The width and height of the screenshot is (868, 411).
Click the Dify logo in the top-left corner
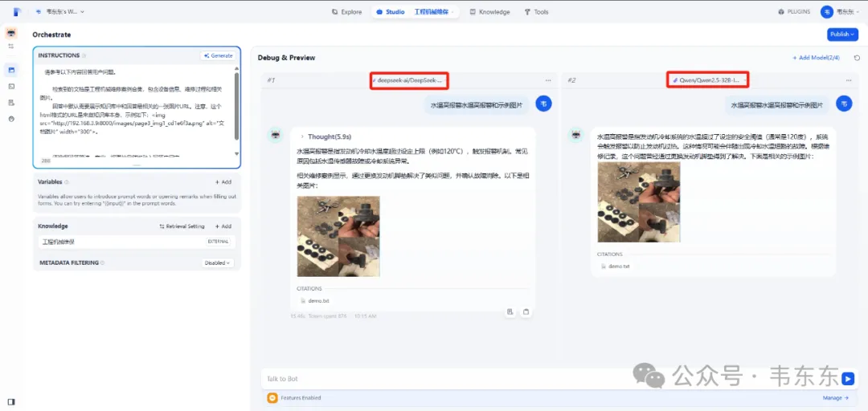tap(17, 11)
